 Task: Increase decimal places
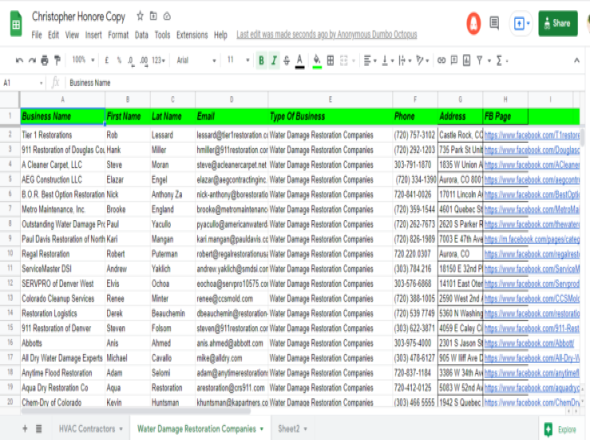click(144, 61)
